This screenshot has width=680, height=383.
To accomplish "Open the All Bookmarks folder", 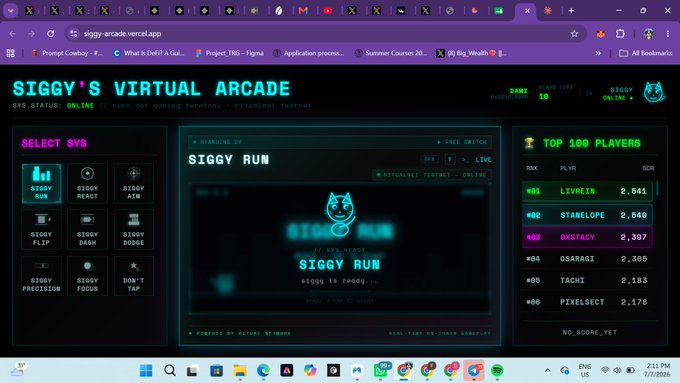I will coord(646,53).
